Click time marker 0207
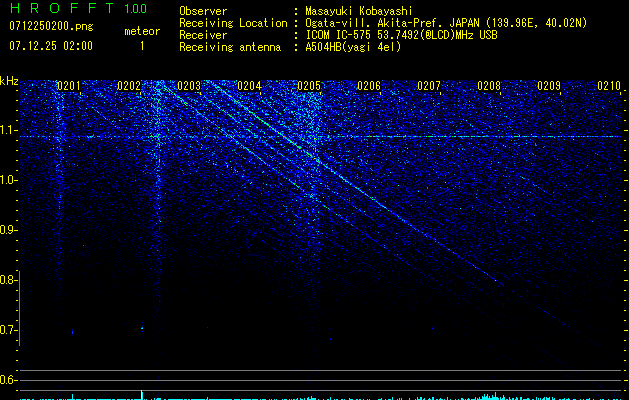 click(x=429, y=86)
